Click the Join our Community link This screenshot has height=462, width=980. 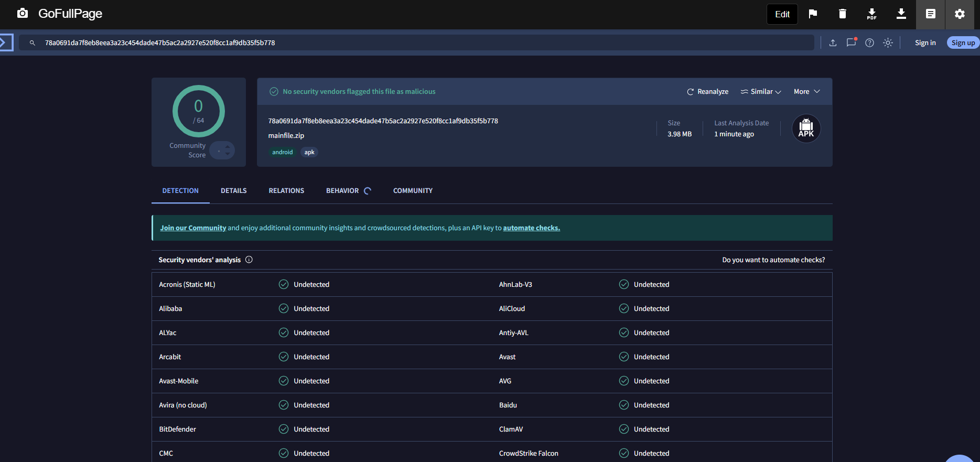(193, 228)
